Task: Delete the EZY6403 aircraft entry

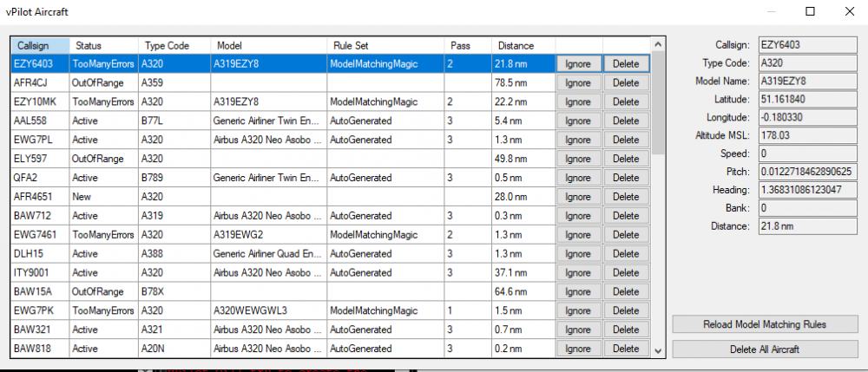Action: (625, 63)
